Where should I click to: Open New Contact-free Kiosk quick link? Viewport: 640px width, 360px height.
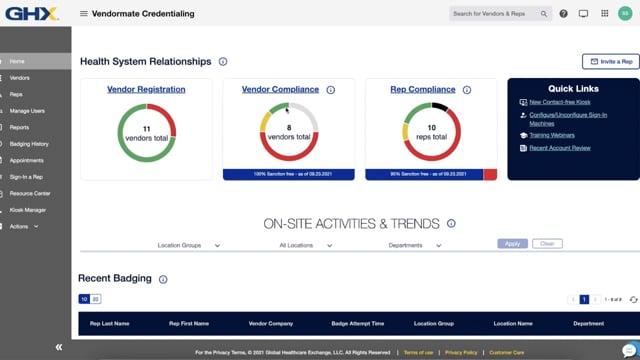point(560,102)
